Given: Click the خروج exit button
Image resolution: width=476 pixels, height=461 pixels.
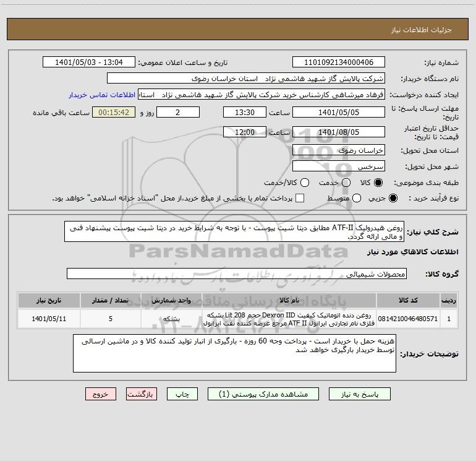Looking at the screenshot, I should point(101,394).
